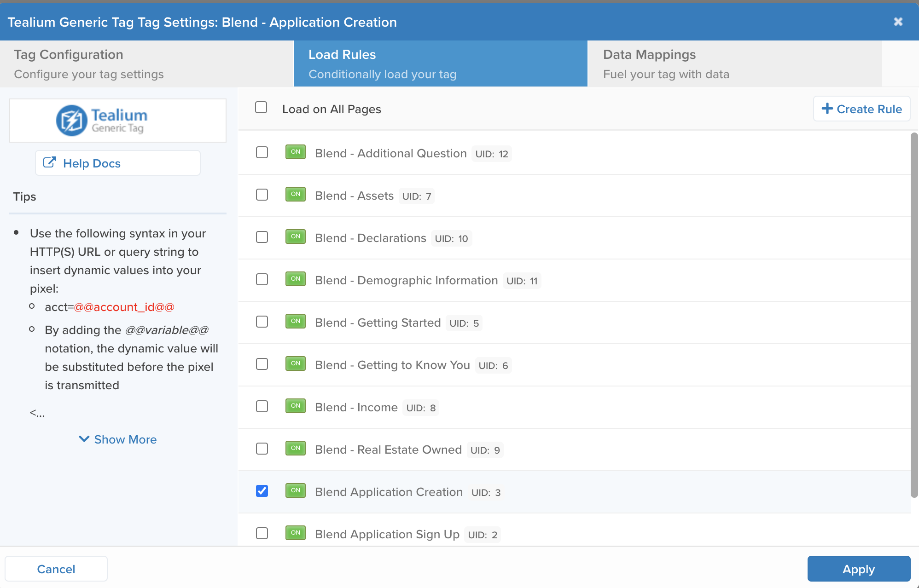Close the Tag Settings dialog with X
The width and height of the screenshot is (919, 588).
point(898,22)
